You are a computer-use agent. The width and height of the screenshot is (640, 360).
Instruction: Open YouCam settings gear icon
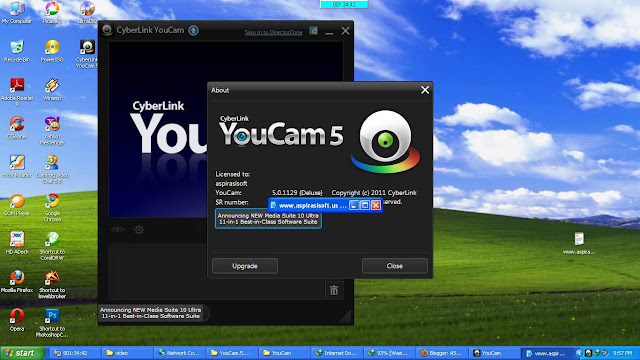[x=139, y=230]
